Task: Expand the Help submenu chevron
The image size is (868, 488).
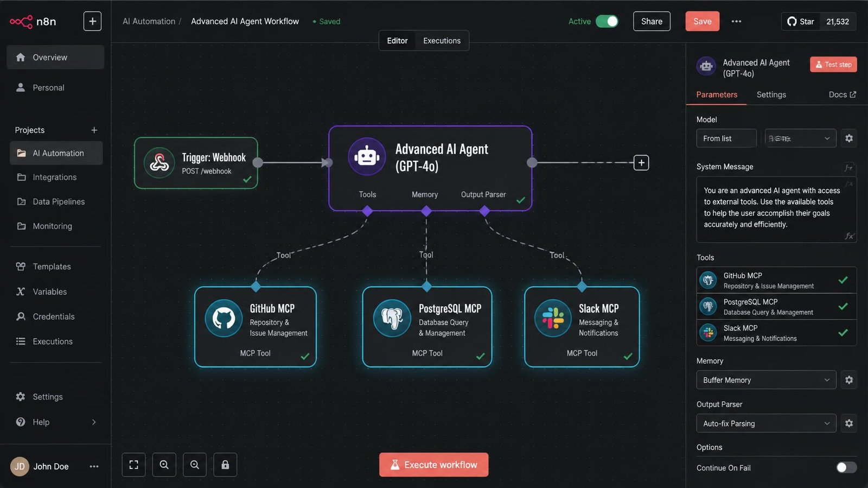Action: click(94, 422)
